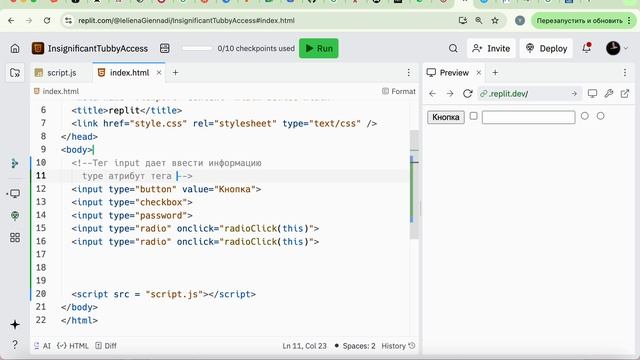Viewport: 640px width, 360px height.
Task: Toggle Diff view in the status bar
Action: (106, 346)
